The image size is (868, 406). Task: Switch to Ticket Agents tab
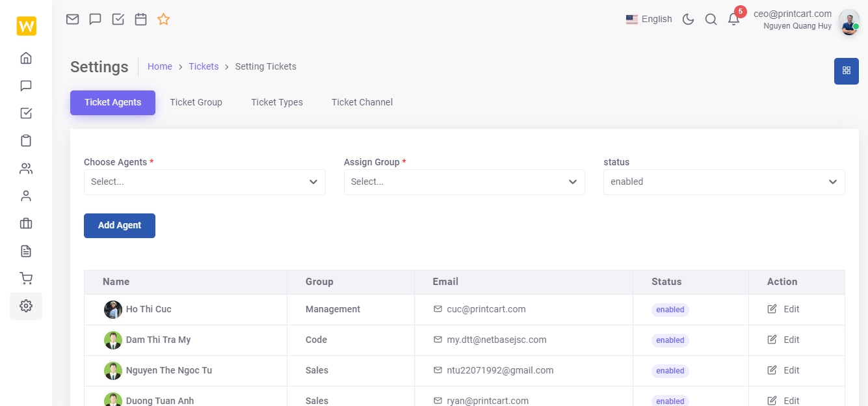pyautogui.click(x=112, y=102)
